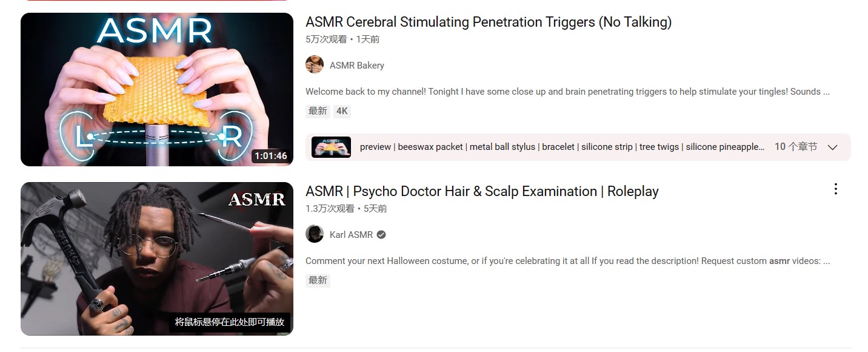Click the 最新 badge under the Psycho Doctor video
Image resolution: width=868 pixels, height=352 pixels.
(318, 280)
